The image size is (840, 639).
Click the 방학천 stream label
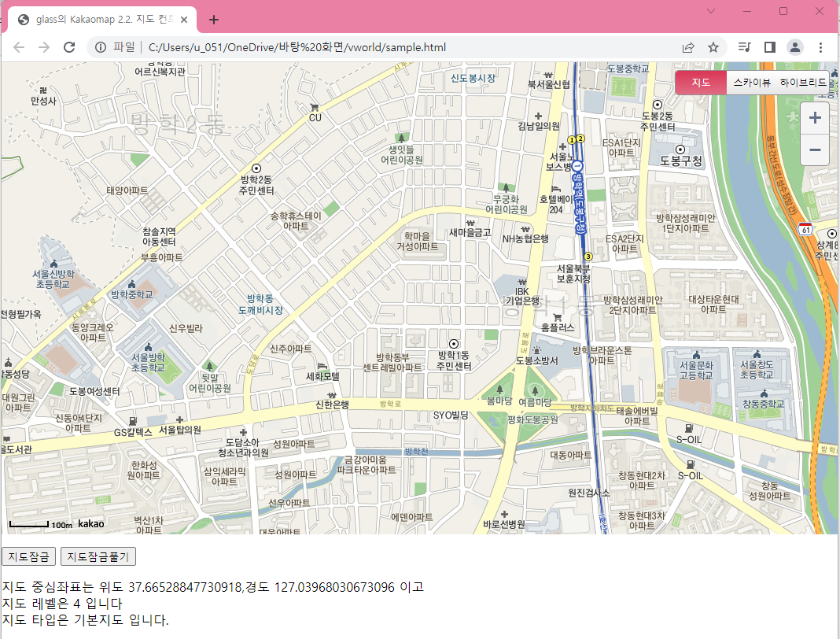[416, 452]
